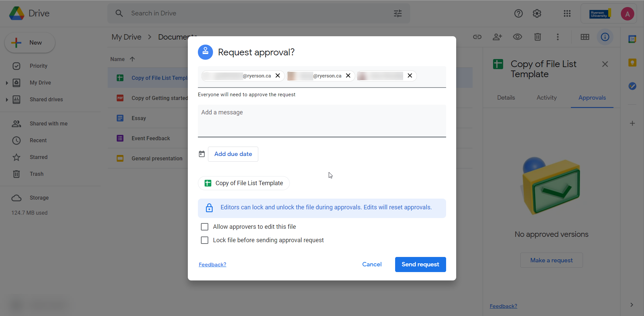Expand the Shared drives tree arrow

tap(7, 100)
